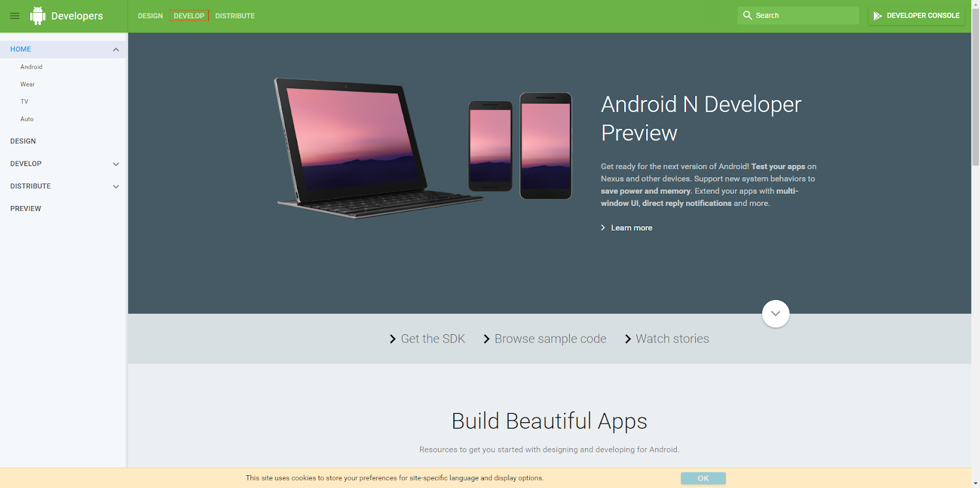The height and width of the screenshot is (488, 980).
Task: Click the smaller phone image
Action: pyautogui.click(x=491, y=147)
